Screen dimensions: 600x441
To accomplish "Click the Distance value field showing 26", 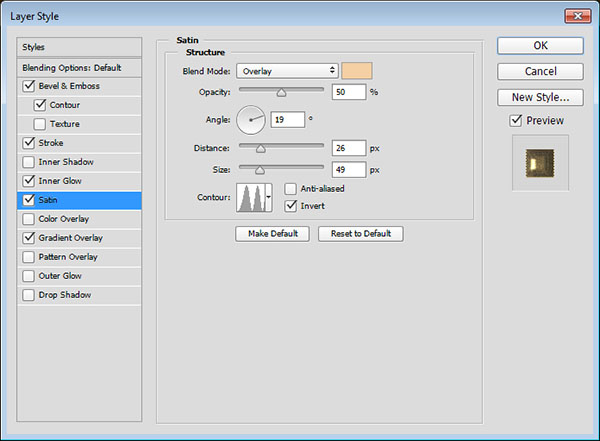I will click(x=349, y=148).
